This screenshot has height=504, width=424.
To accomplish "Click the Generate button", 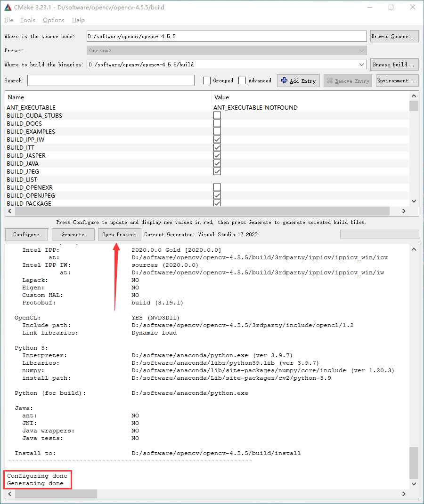I will point(73,234).
